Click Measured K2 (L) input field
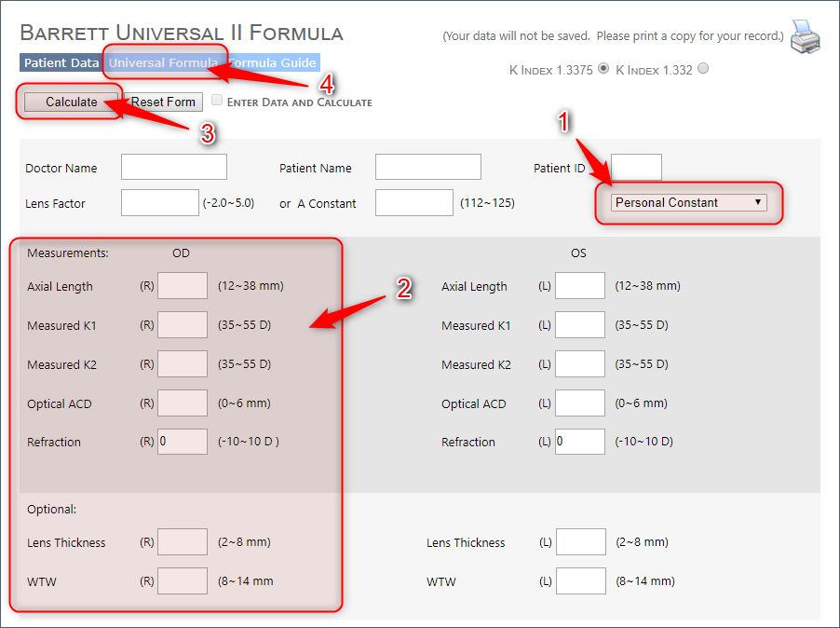Viewport: 840px width, 628px height. 580,363
